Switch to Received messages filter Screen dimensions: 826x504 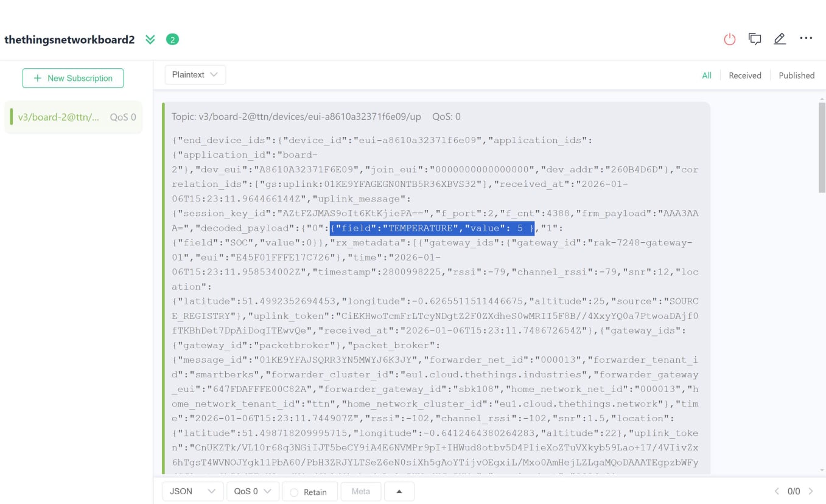coord(745,75)
